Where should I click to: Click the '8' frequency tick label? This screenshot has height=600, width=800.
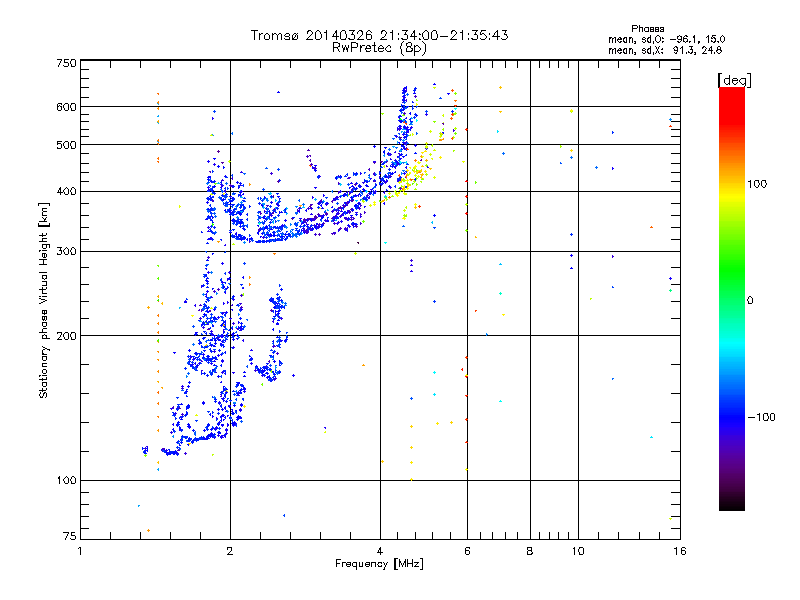tap(530, 551)
